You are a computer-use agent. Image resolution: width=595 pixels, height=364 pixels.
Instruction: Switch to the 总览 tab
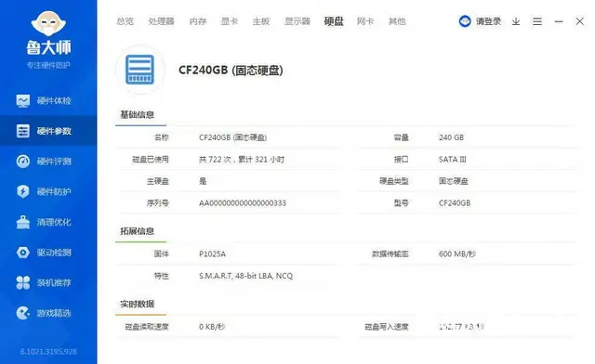(125, 21)
